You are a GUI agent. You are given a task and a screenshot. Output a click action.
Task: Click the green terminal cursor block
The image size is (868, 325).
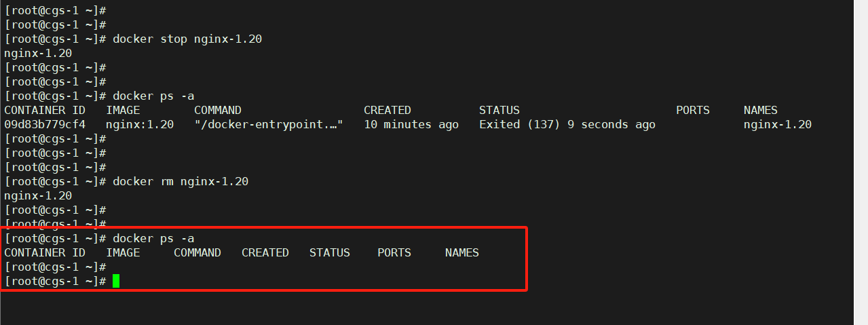pyautogui.click(x=116, y=281)
